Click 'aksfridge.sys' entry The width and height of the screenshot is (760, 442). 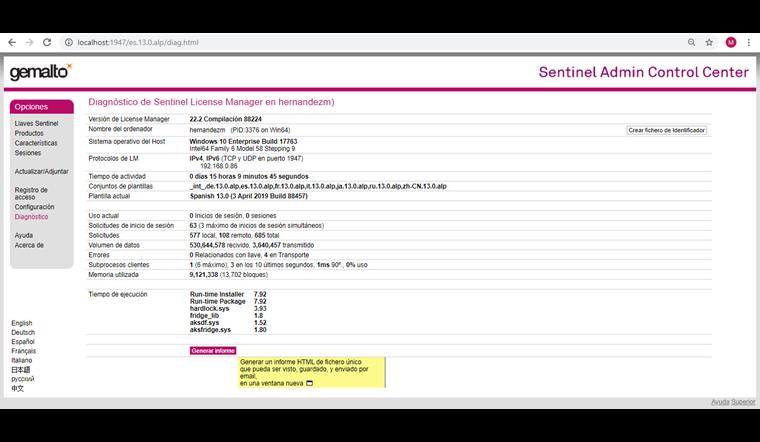pyautogui.click(x=210, y=330)
